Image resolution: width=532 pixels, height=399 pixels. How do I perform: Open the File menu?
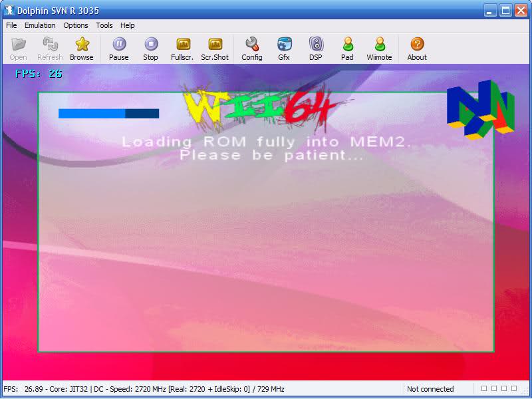click(11, 25)
